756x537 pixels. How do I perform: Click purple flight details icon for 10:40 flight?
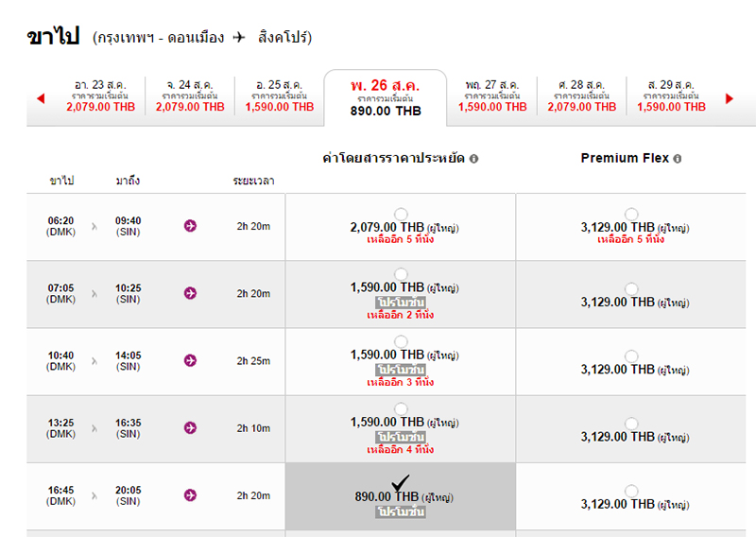(x=190, y=360)
